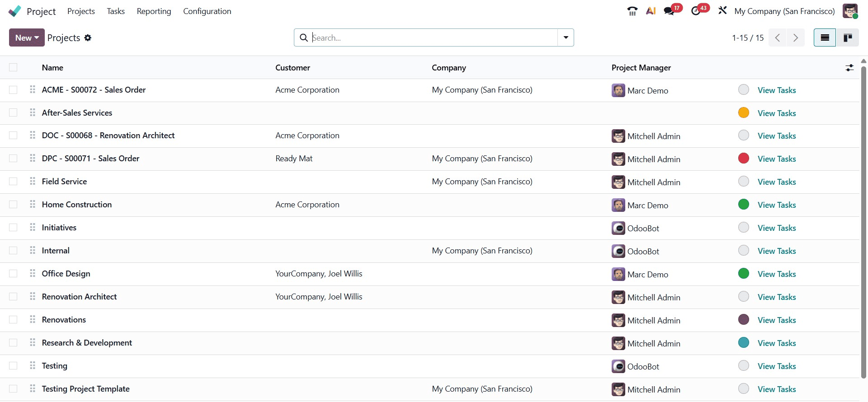Screen dimensions: 868x402
Task: Click red status dot of DPC - S00071
Action: click(744, 158)
